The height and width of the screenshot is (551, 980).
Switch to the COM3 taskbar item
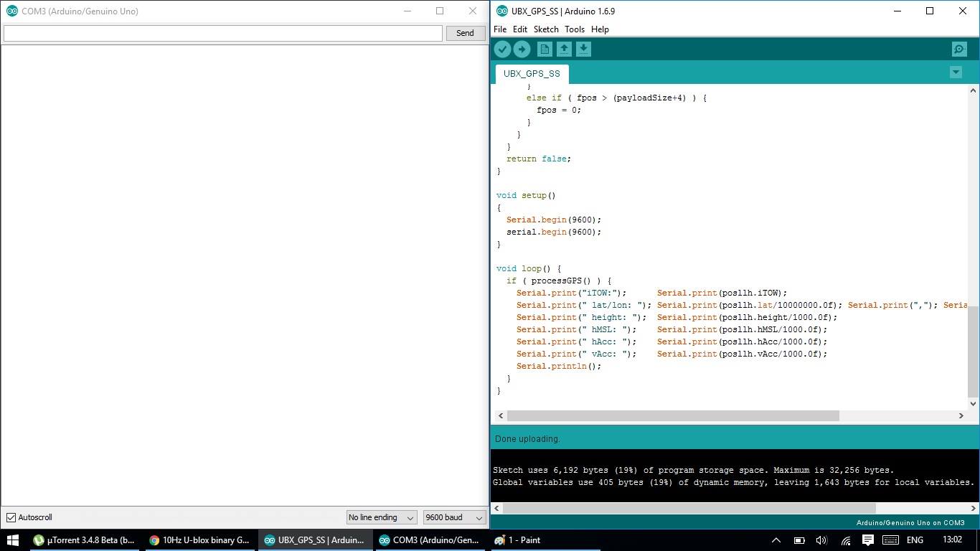click(430, 540)
